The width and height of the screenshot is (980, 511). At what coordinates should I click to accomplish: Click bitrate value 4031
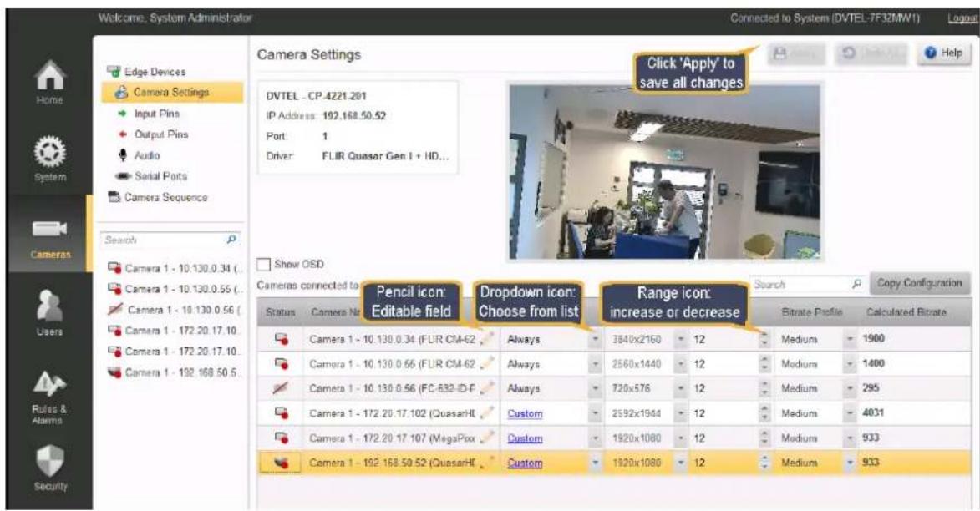tap(873, 412)
